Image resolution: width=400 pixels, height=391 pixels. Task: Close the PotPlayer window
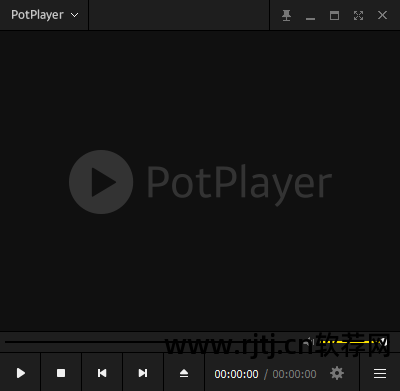point(382,15)
